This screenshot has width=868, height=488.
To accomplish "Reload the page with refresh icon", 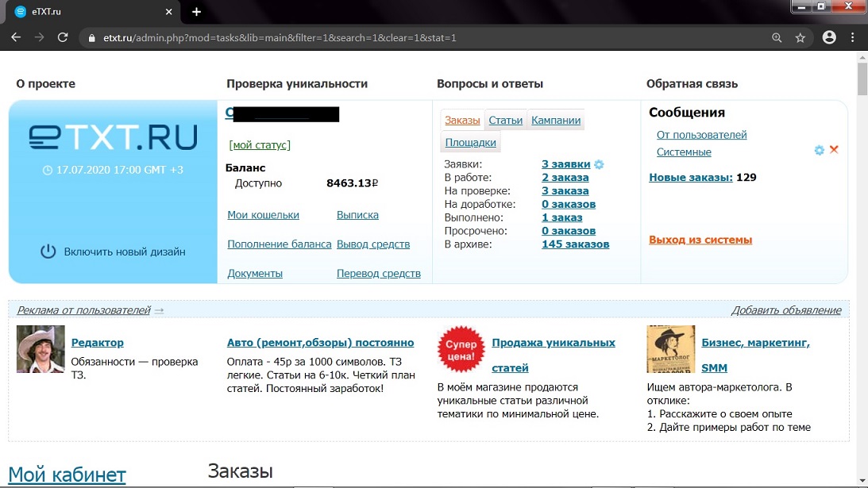I will click(63, 37).
